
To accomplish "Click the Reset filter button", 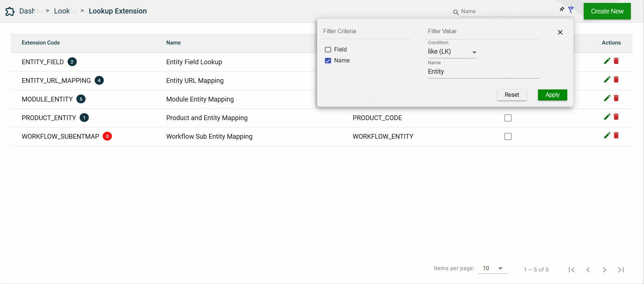I will point(512,95).
